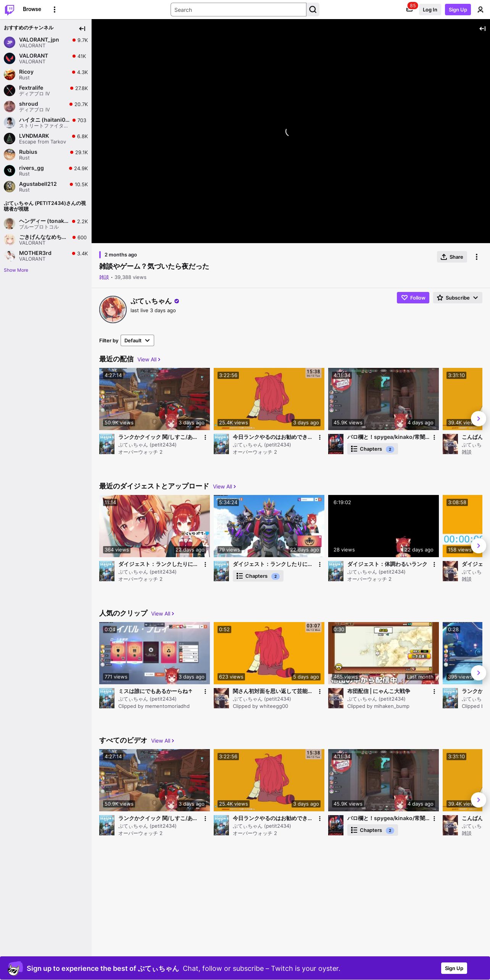Viewport: 490px width, 980px height.
Task: Click the video title 雑談やゲーム？気づいたら夜だった
Action: pyautogui.click(x=154, y=266)
